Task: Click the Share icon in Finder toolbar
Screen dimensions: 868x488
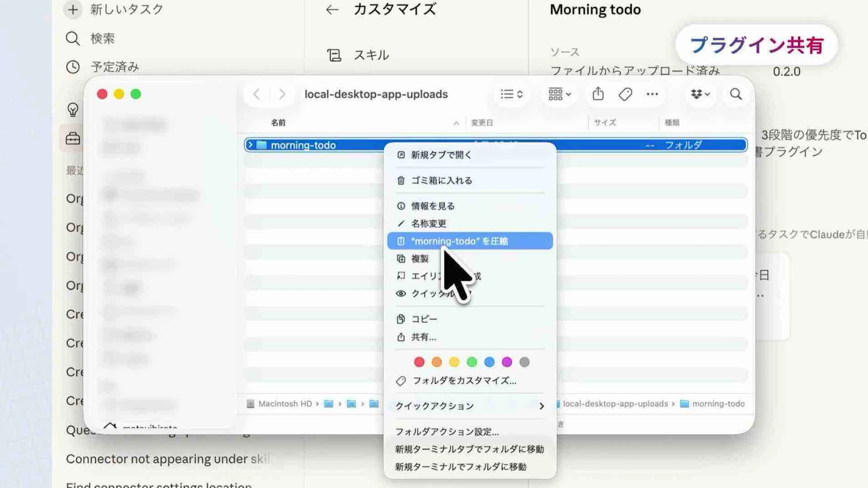Action: 598,94
